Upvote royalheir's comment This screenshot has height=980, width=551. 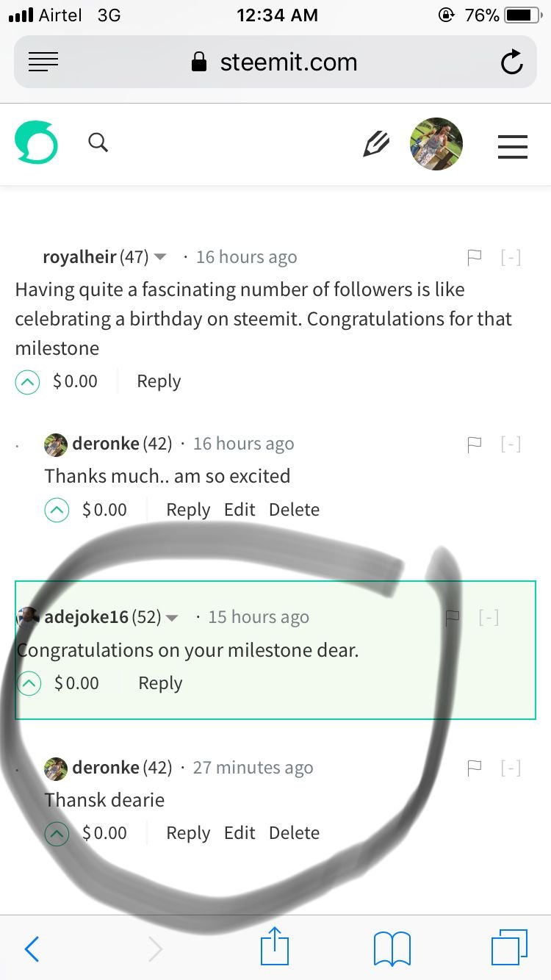pos(27,382)
